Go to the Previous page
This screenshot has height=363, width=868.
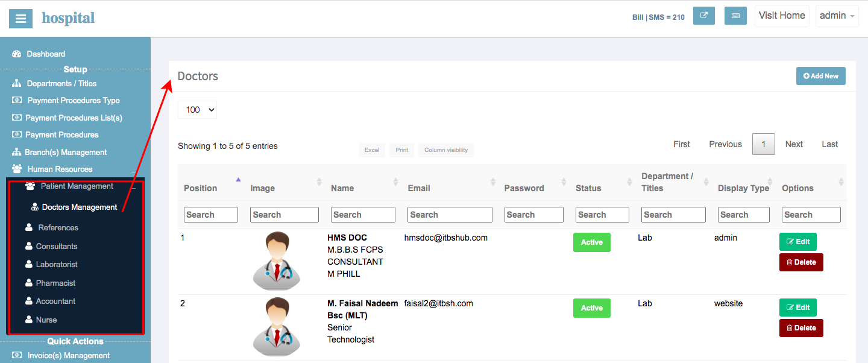725,144
